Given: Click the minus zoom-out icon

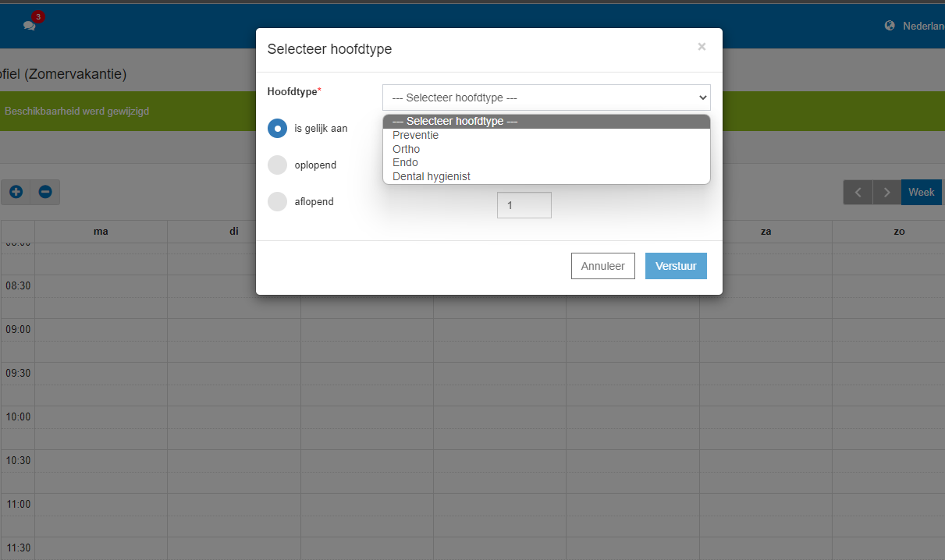Looking at the screenshot, I should click(45, 192).
